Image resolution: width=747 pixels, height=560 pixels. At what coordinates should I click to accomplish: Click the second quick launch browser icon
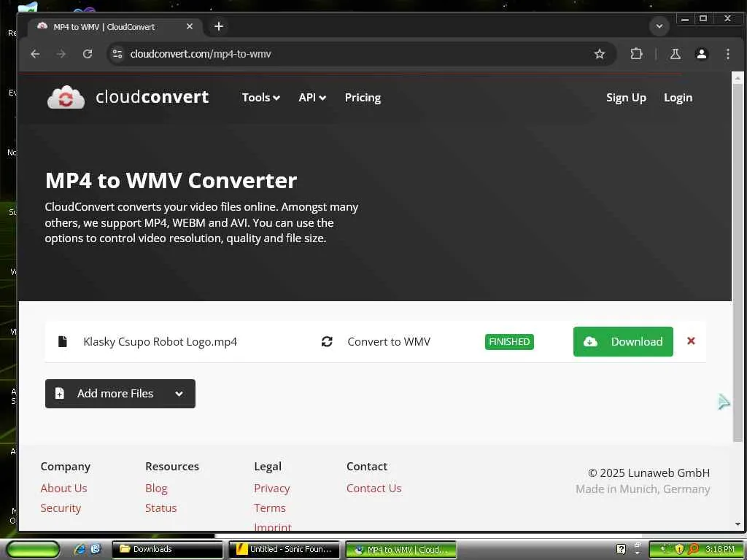(96, 549)
